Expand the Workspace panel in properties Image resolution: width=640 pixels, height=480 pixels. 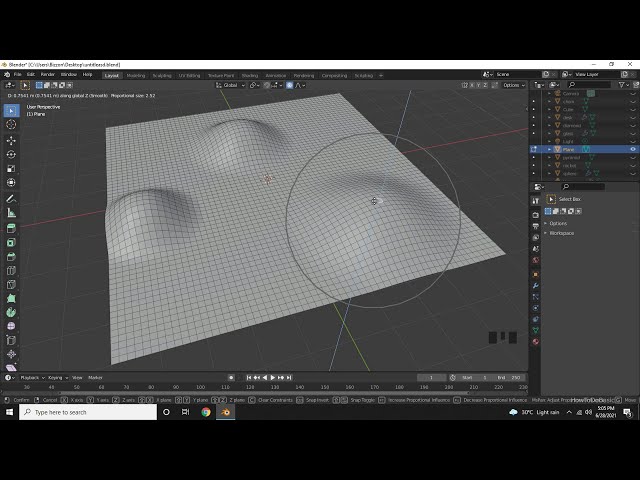pyautogui.click(x=561, y=233)
